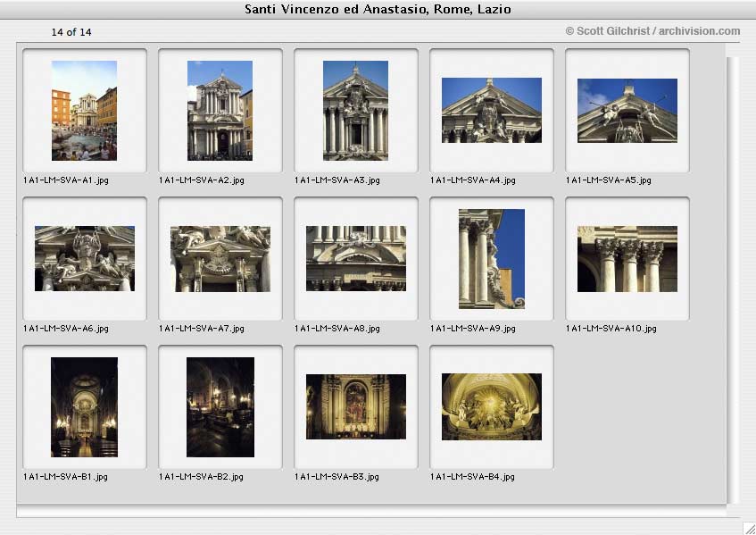The image size is (756, 535).
Task: Click the caption 1A1-LM-SVA-A6.jpg
Action: coord(66,329)
